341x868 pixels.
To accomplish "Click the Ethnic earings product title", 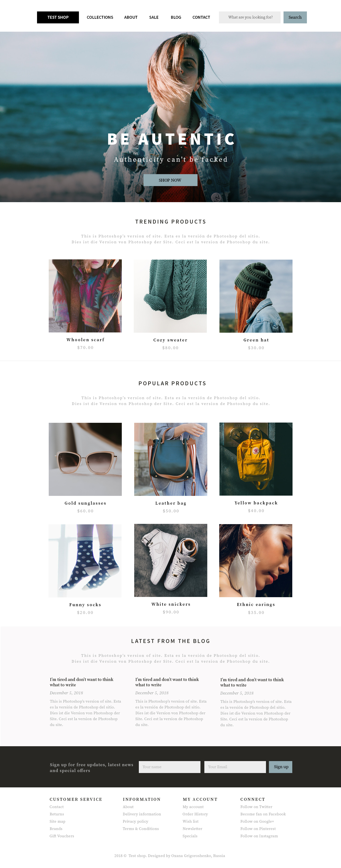I will click(256, 604).
